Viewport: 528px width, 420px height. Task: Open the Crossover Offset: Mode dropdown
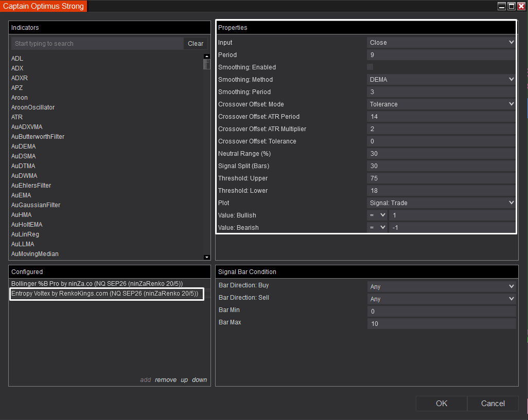441,104
